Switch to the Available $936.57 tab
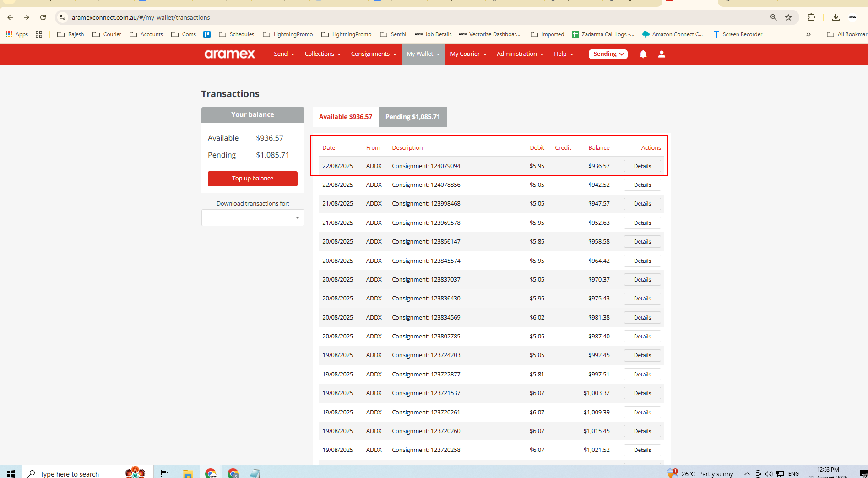The image size is (868, 478). point(346,117)
